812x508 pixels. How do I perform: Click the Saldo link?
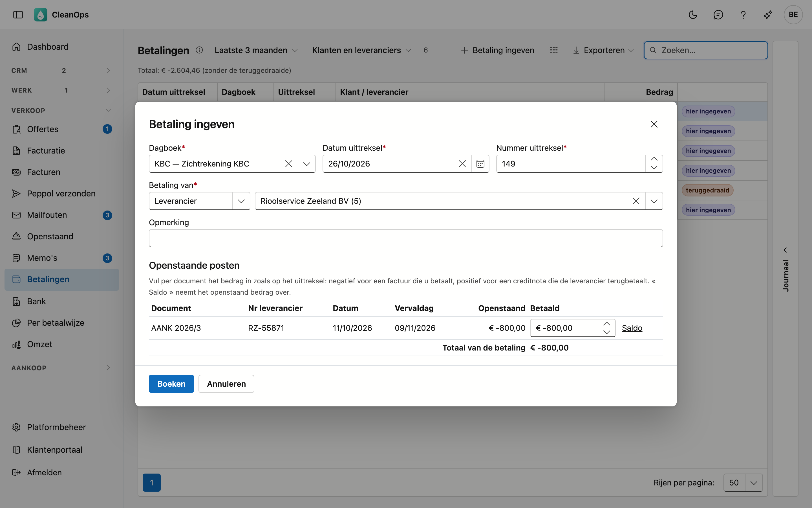pos(632,328)
